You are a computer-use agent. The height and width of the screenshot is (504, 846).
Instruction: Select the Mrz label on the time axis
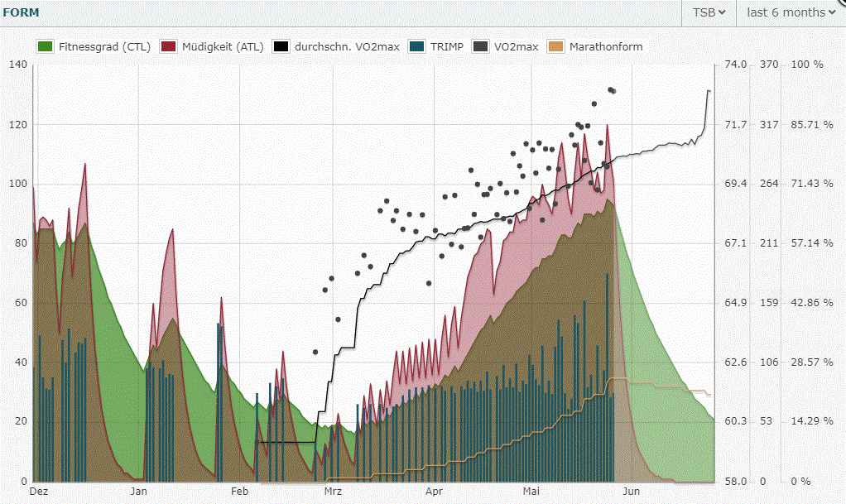pyautogui.click(x=333, y=491)
